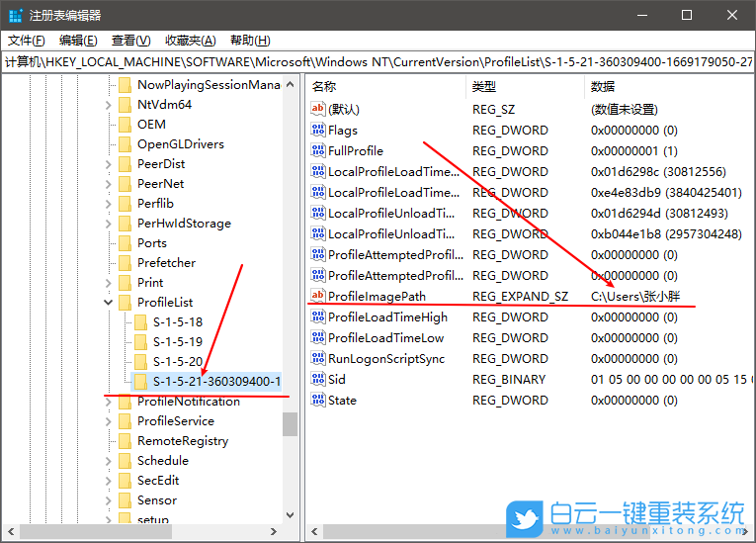Open the 文件(F) menu
This screenshot has width=756, height=543.
click(x=27, y=41)
